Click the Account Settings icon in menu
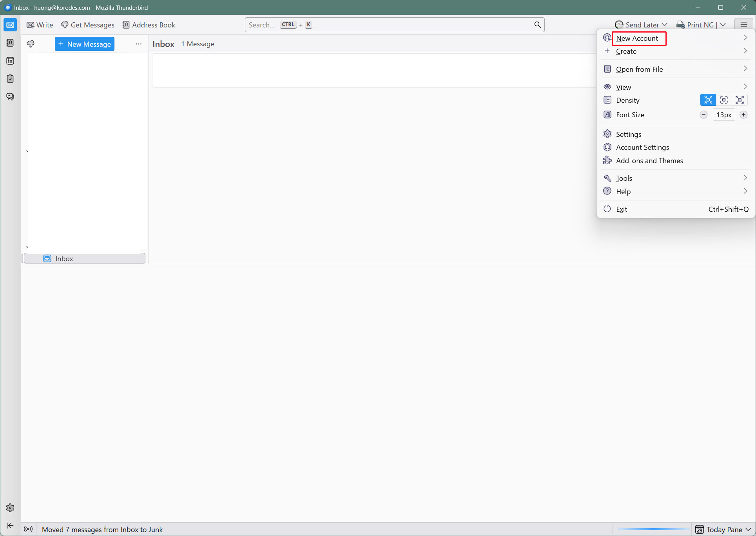756x536 pixels. tap(607, 147)
